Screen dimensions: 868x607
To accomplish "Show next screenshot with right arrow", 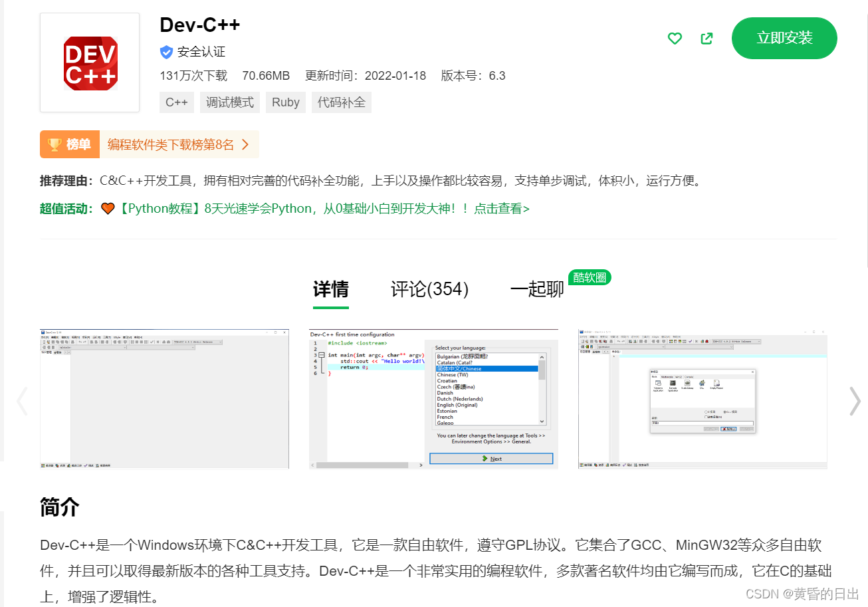I will pos(855,401).
